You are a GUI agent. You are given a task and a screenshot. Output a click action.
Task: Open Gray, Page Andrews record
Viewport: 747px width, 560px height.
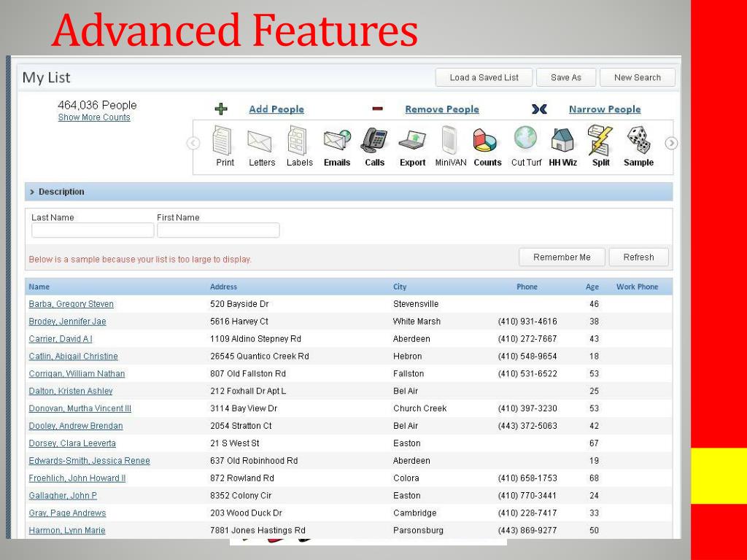[x=67, y=513]
